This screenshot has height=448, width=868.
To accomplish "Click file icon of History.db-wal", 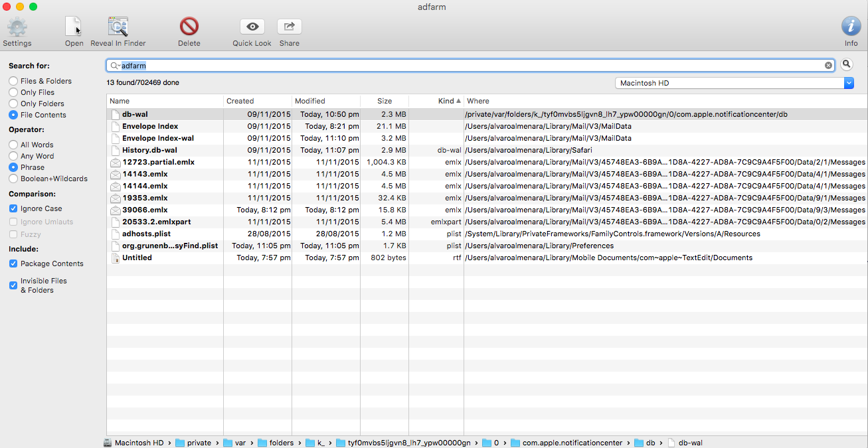I will click(x=115, y=150).
